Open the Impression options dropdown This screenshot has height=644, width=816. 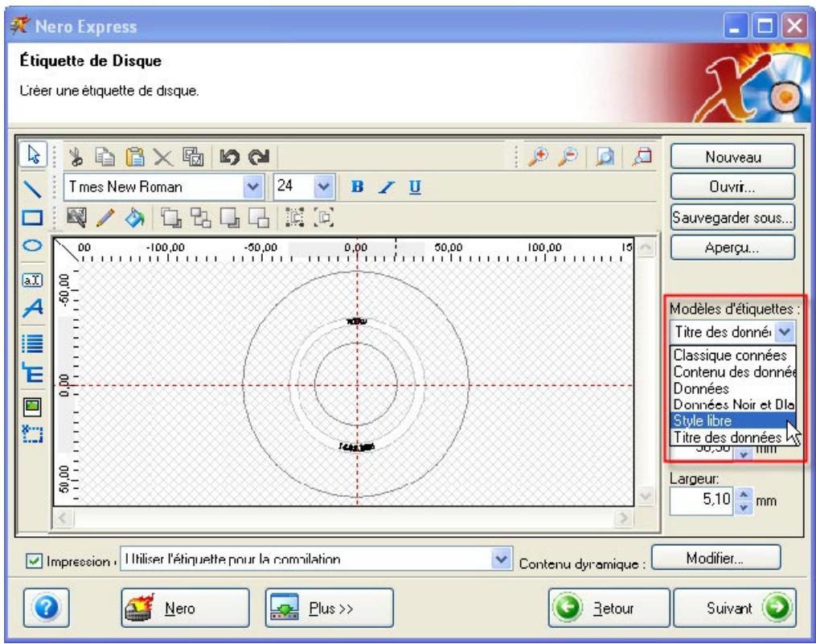[x=501, y=559]
